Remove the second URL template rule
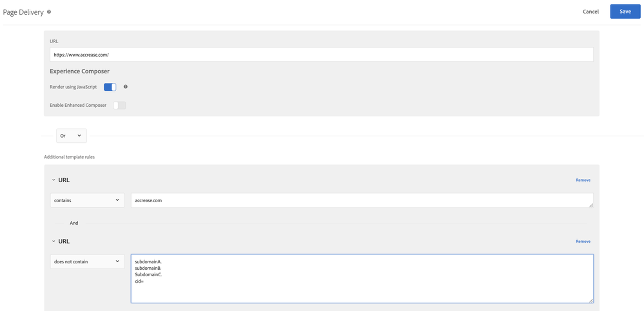The image size is (644, 311). click(583, 241)
